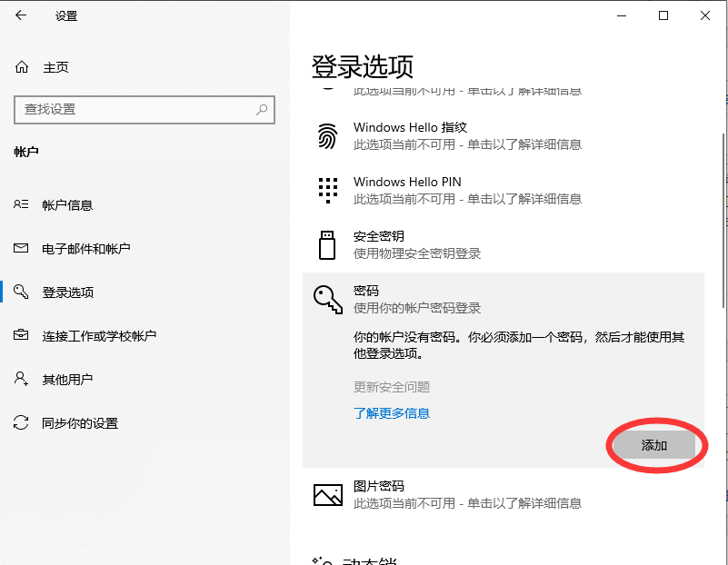Screen dimensions: 728x565
Task: Click the picture icon for 图片密码
Action: coord(328,495)
